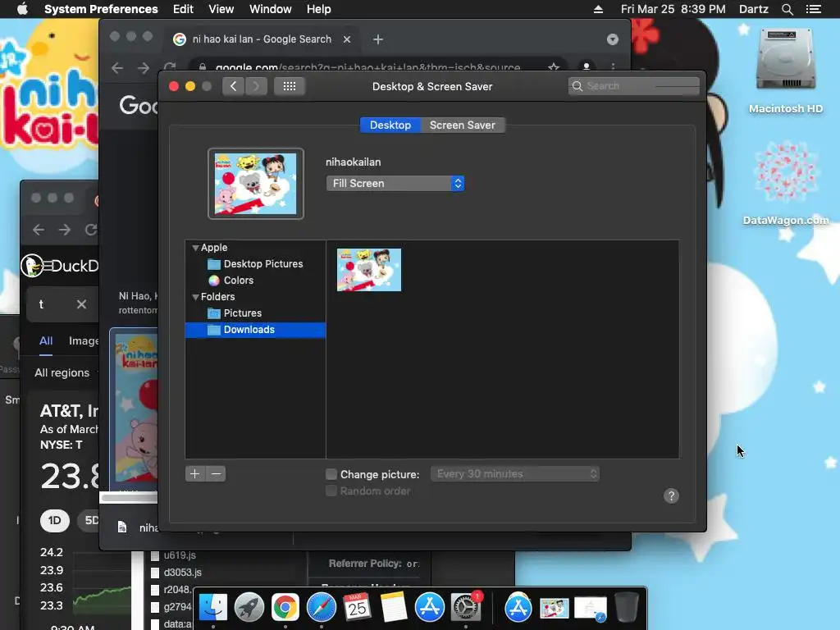Choose the nihaokailan wallpaper thumbnail in grid
The height and width of the screenshot is (630, 840).
pyautogui.click(x=368, y=270)
